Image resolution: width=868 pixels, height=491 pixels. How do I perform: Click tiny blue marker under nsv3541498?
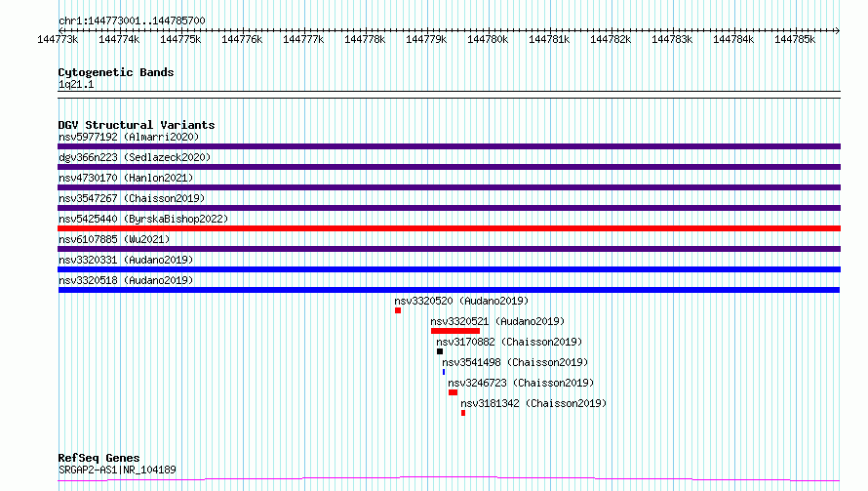[444, 372]
